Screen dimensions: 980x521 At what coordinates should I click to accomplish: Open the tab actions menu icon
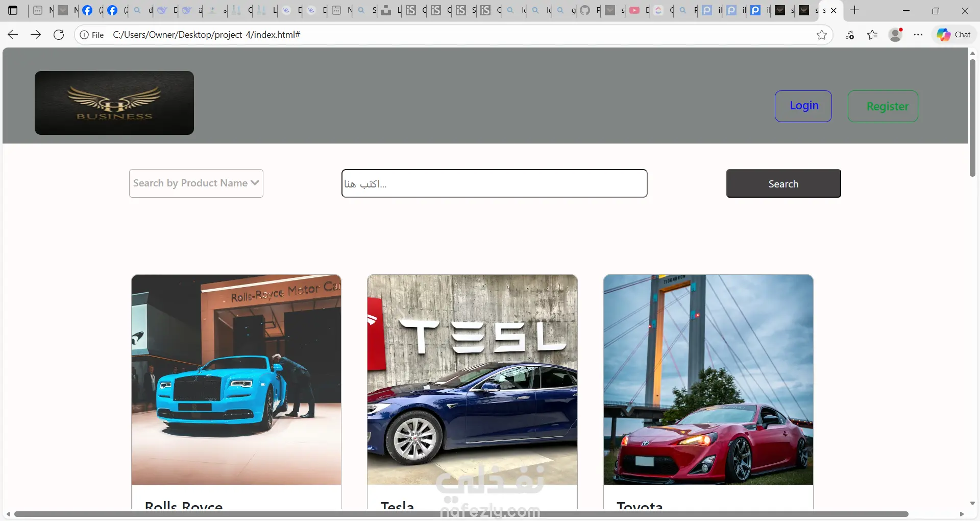click(x=13, y=10)
